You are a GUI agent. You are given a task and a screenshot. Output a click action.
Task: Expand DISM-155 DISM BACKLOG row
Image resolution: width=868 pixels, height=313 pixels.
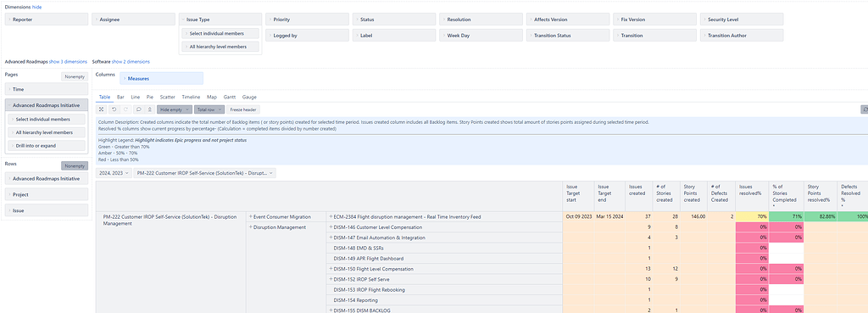pyautogui.click(x=331, y=310)
